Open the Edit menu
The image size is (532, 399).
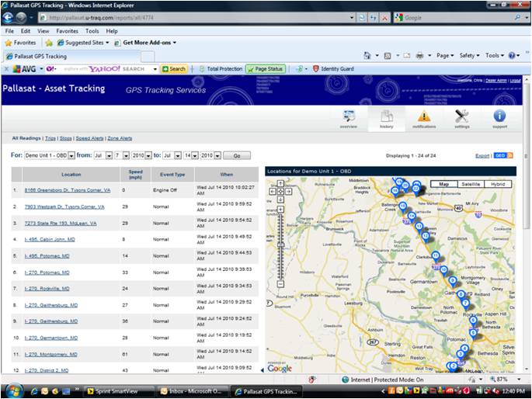pos(26,31)
